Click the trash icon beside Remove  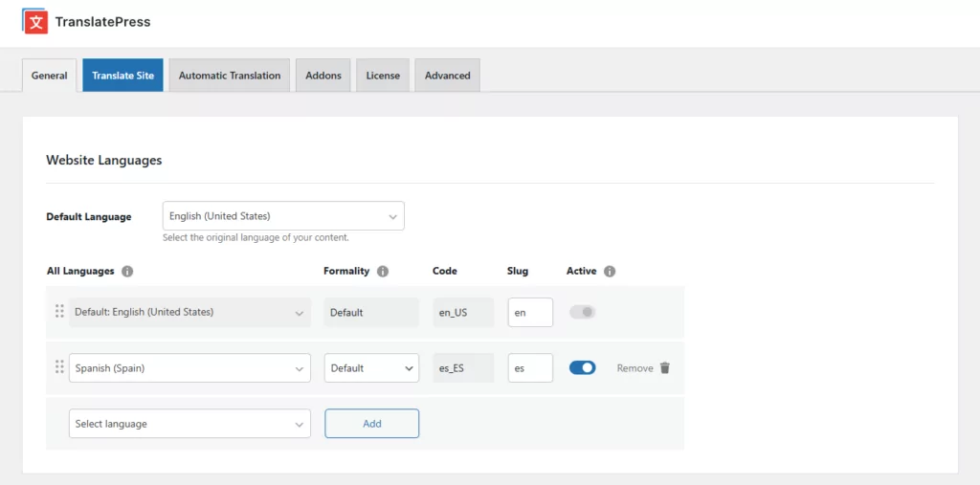[664, 368]
